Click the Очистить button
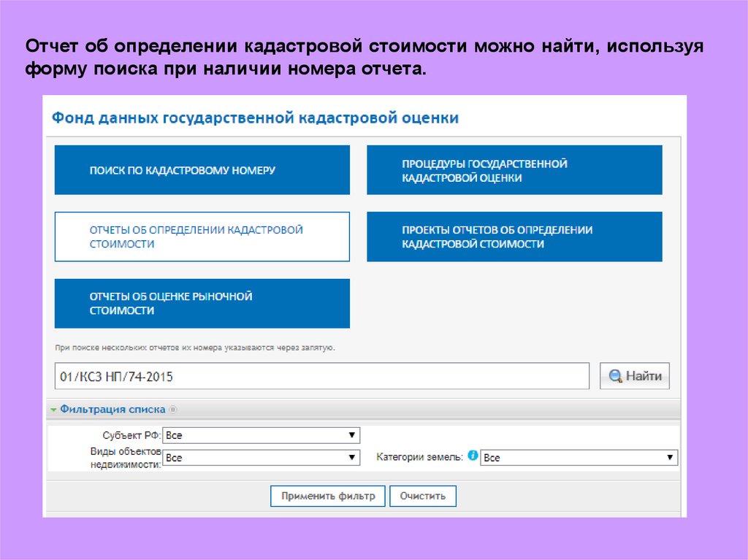 423,496
